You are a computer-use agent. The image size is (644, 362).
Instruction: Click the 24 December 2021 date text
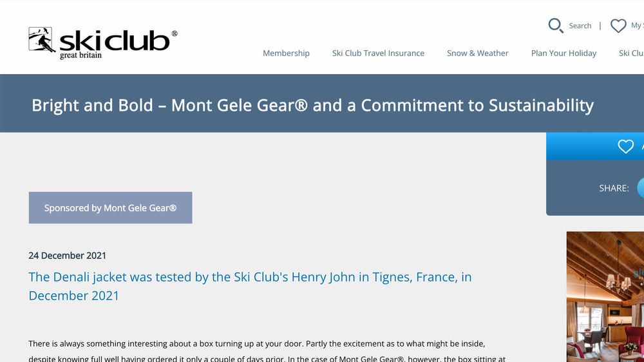click(68, 256)
